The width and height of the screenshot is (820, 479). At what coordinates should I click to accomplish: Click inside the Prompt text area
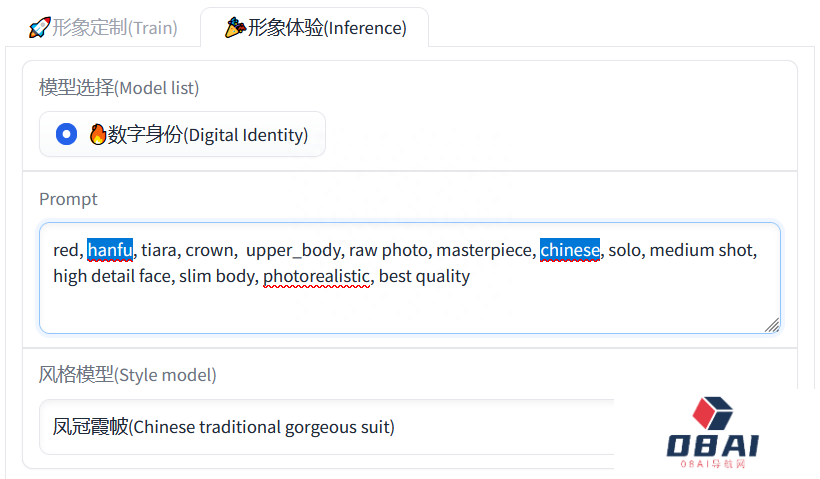[410, 278]
